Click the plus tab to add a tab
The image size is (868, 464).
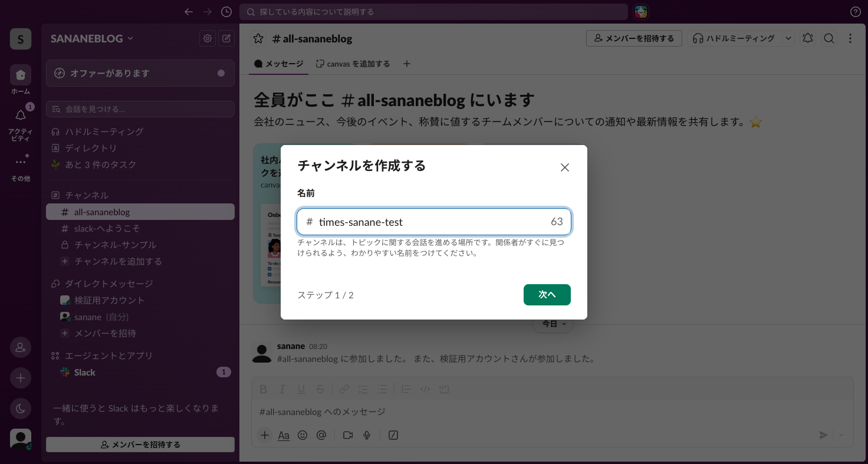point(406,64)
